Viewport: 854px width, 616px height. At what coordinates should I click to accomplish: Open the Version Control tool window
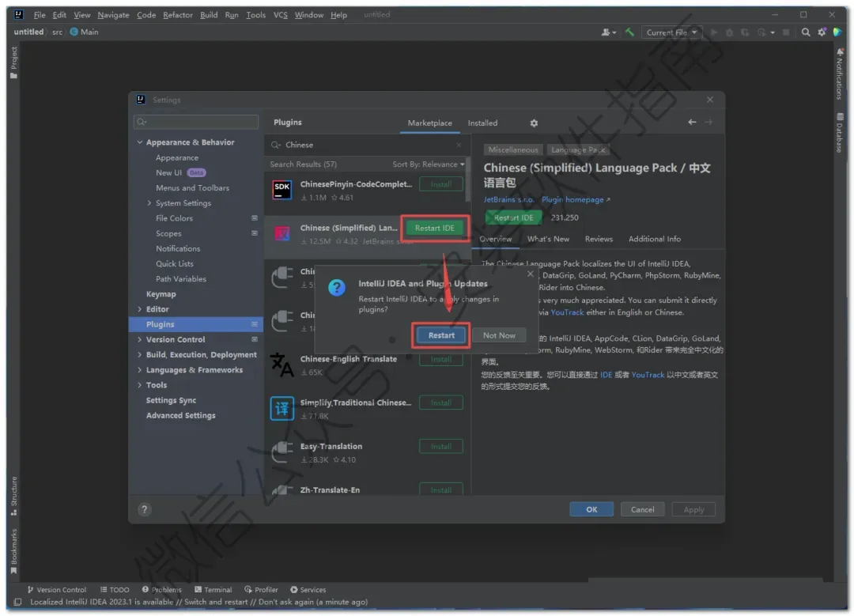click(x=57, y=589)
